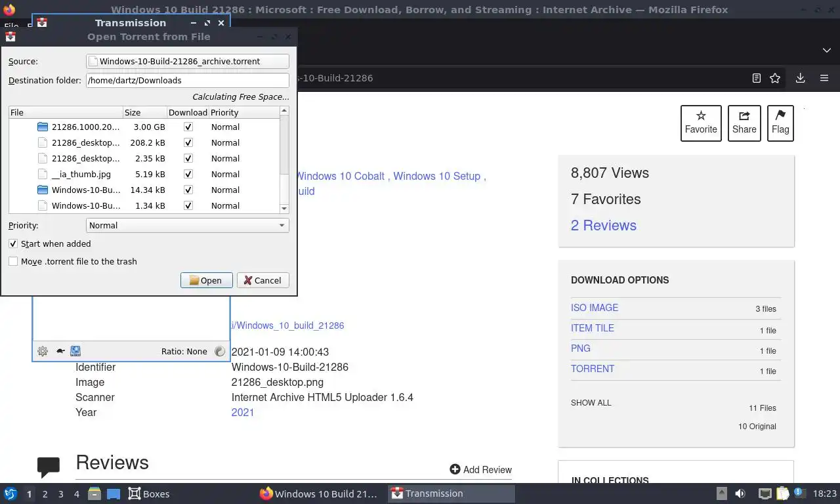Switch to workspace 4
This screenshot has width=840, height=504.
coord(76,493)
